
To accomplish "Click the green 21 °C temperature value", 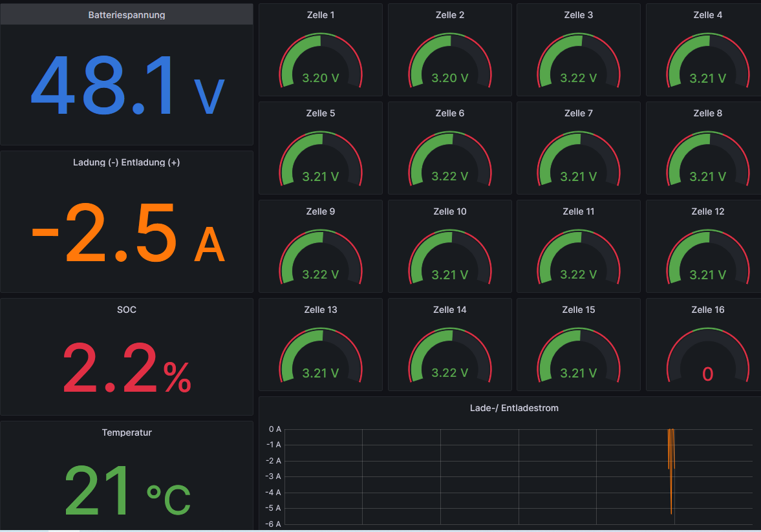I will 126,491.
